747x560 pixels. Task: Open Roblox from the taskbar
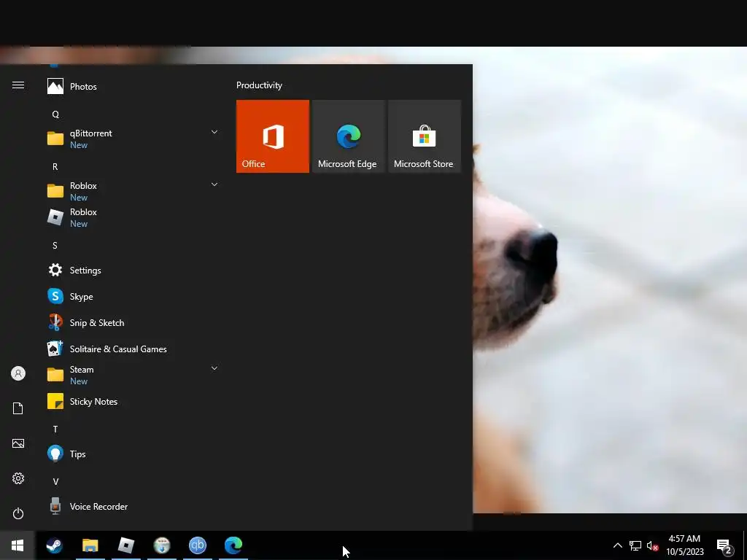point(125,545)
